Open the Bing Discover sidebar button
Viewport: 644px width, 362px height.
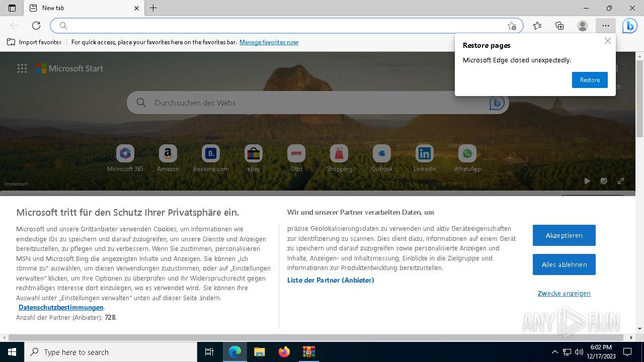click(x=629, y=26)
